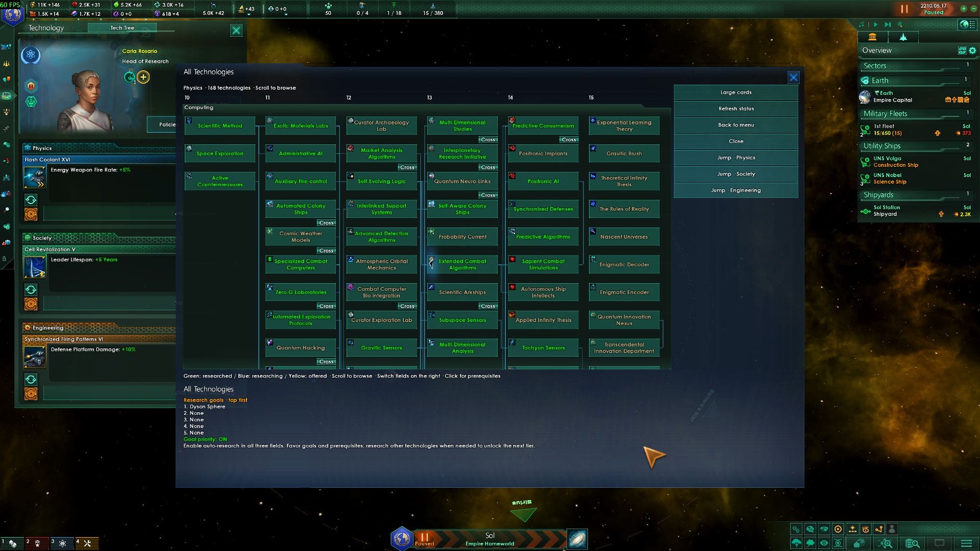Click the Engineering research progress bar

(109, 393)
